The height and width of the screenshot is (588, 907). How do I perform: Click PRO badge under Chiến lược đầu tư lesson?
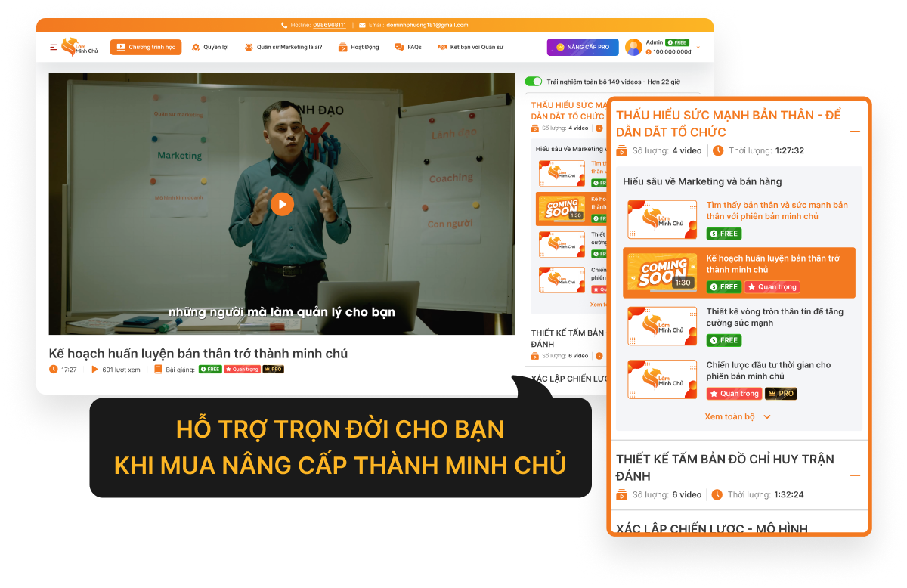click(781, 393)
